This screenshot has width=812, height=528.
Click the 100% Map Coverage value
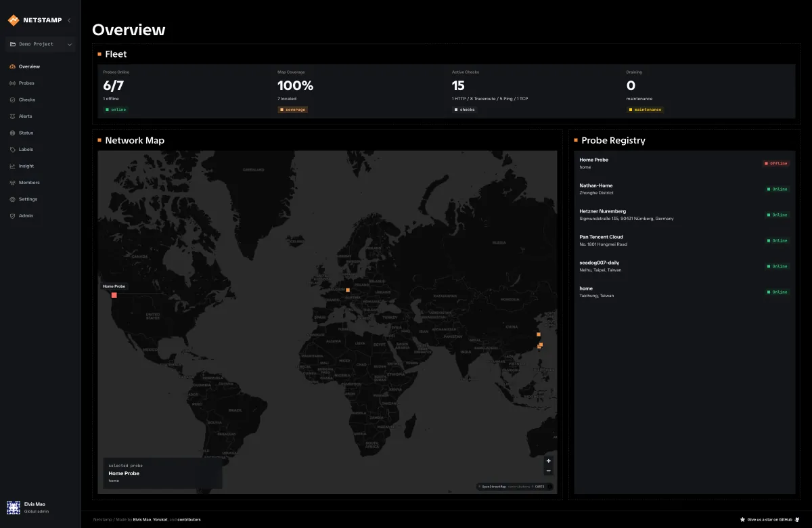pos(296,86)
